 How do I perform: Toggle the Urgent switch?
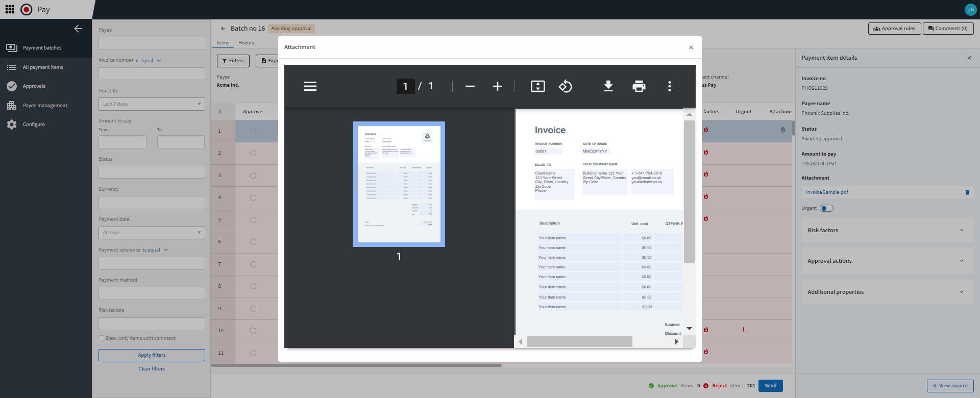(826, 208)
